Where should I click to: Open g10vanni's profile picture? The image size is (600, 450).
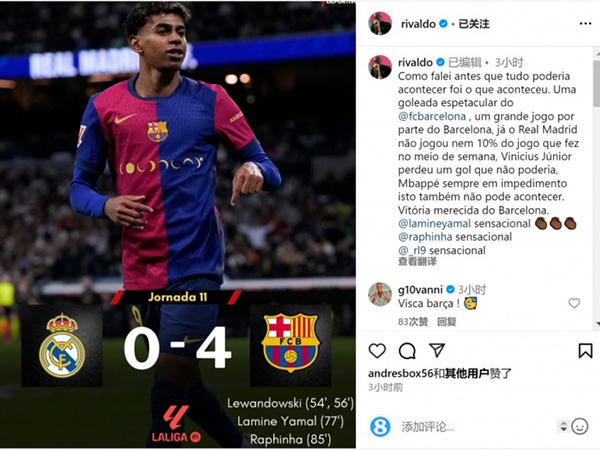[380, 295]
